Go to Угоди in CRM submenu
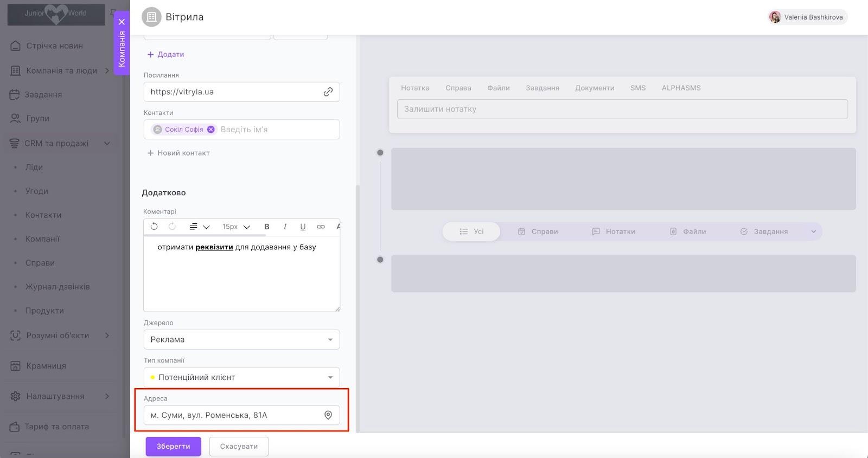The width and height of the screenshot is (868, 458). (x=37, y=191)
